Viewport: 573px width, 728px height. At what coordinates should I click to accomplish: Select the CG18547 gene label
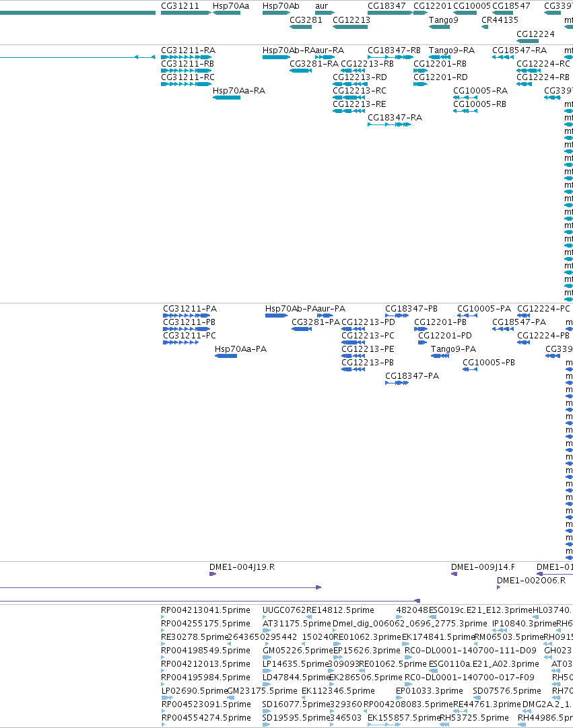pos(511,6)
